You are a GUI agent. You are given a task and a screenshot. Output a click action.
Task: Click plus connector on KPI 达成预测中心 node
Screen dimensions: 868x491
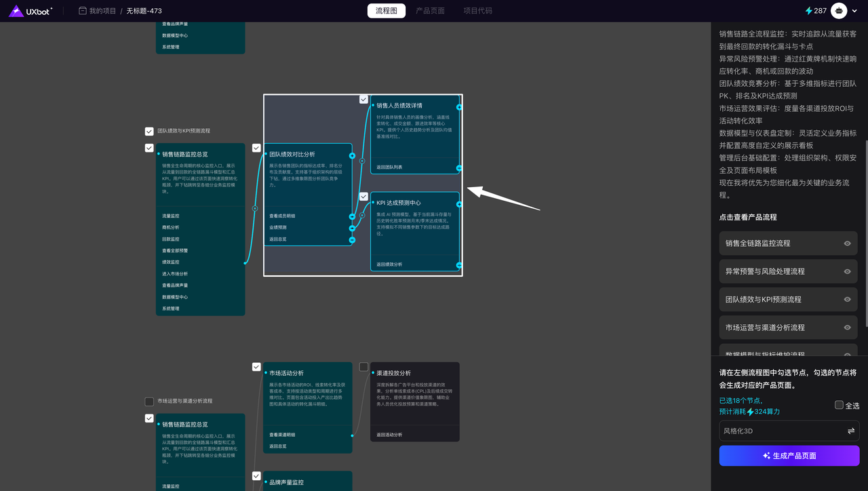pyautogui.click(x=459, y=203)
